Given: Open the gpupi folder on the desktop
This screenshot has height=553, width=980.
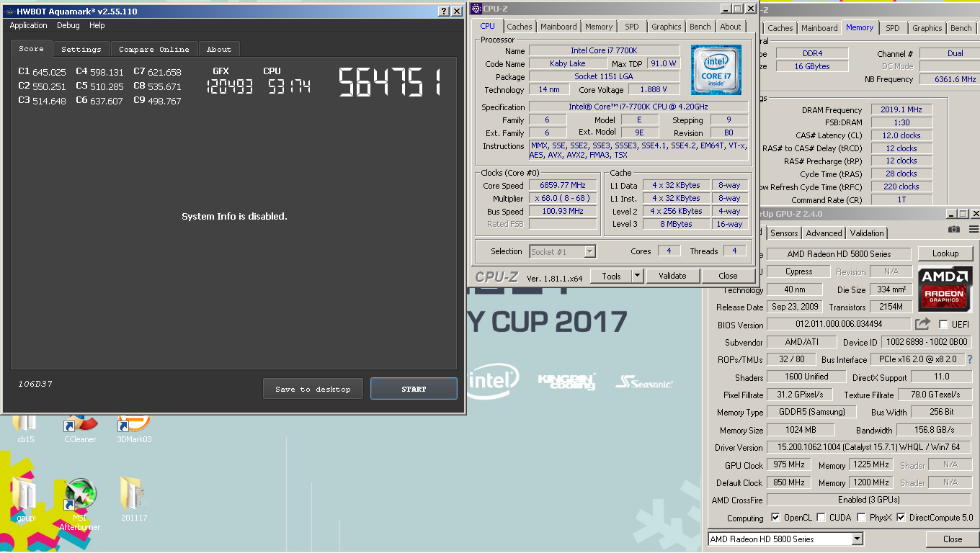Looking at the screenshot, I should pos(25,500).
